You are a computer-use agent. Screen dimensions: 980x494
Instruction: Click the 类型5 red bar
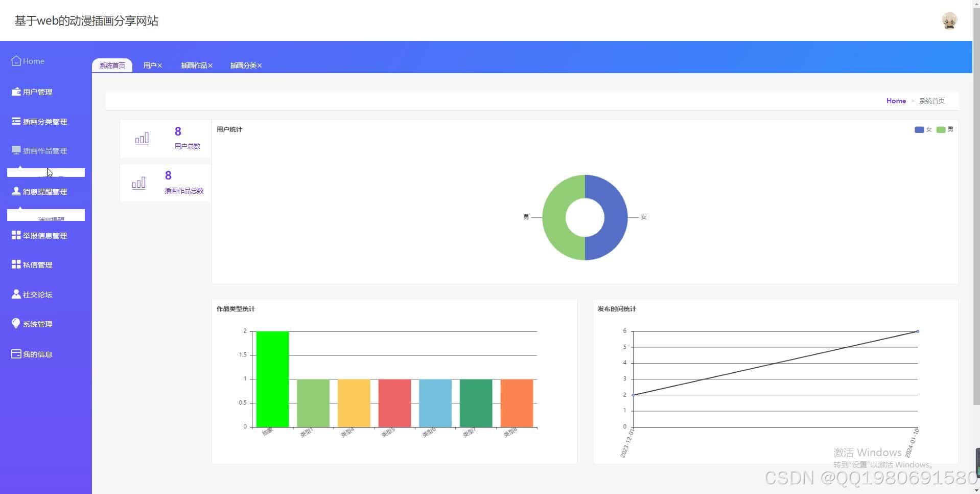click(x=394, y=403)
